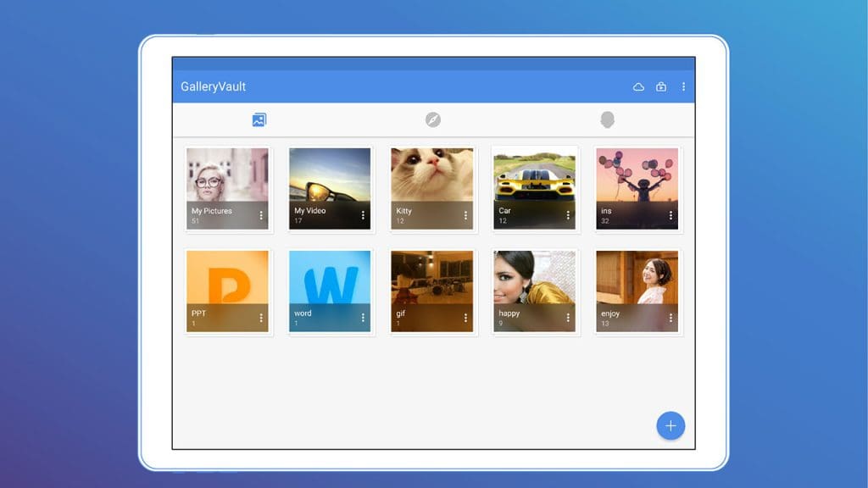Open the gif folder options menu
Screen dimensions: 868x488
pyautogui.click(x=465, y=318)
